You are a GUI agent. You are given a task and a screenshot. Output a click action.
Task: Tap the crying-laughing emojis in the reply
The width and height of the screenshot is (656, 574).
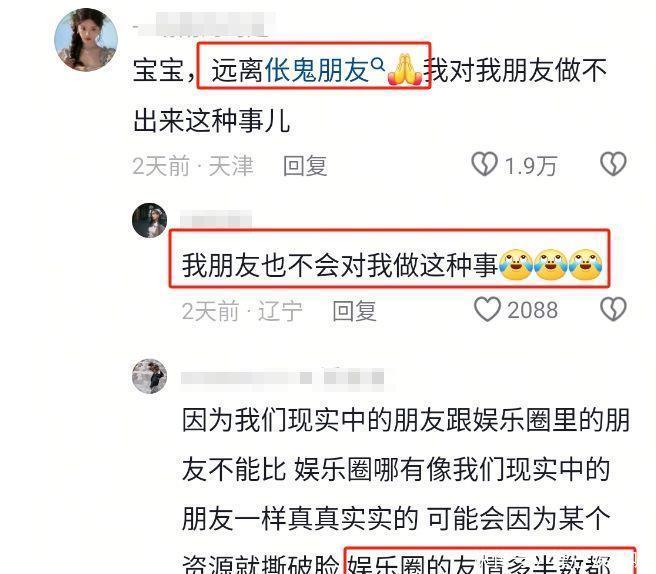551,264
